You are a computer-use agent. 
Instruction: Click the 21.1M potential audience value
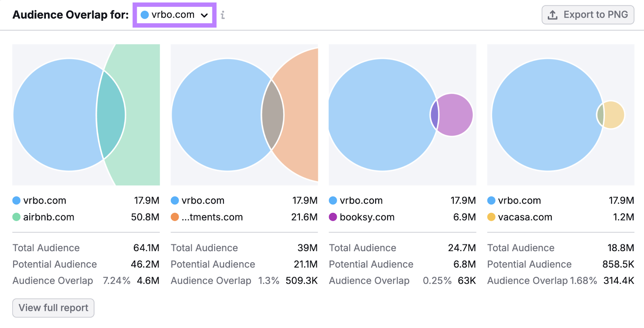point(305,264)
